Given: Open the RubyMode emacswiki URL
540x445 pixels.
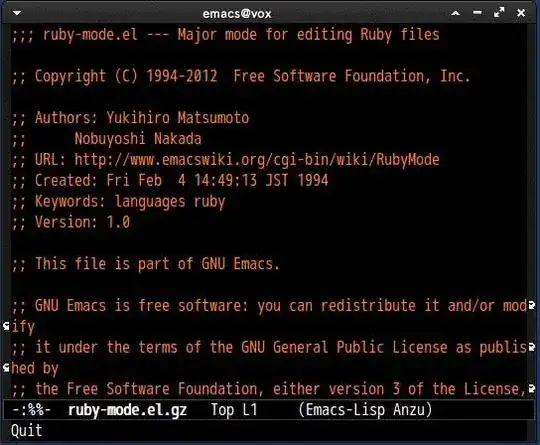Looking at the screenshot, I should point(257,160).
